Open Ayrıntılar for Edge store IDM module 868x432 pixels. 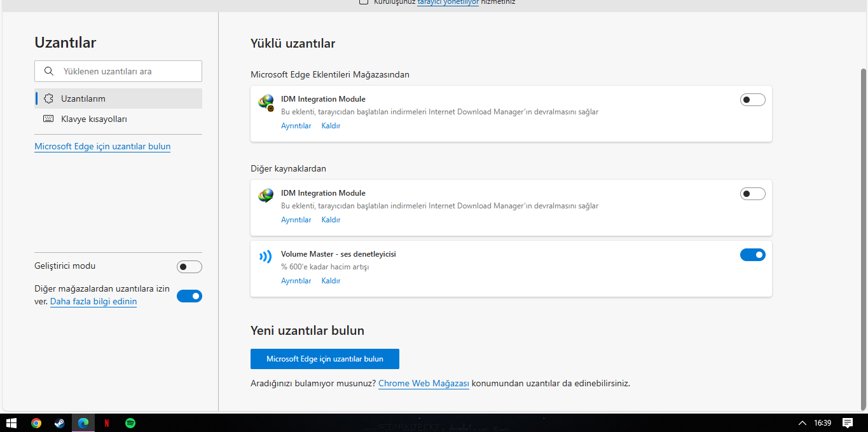[296, 126]
